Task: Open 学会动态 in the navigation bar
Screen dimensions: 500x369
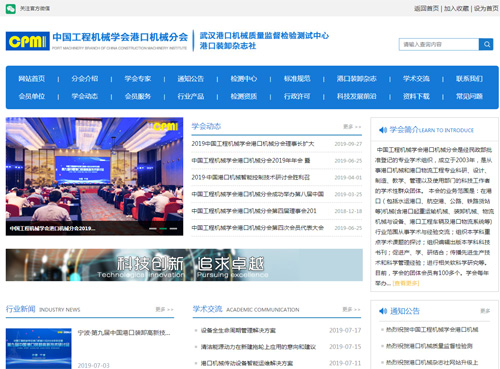Action: pyautogui.click(x=85, y=96)
